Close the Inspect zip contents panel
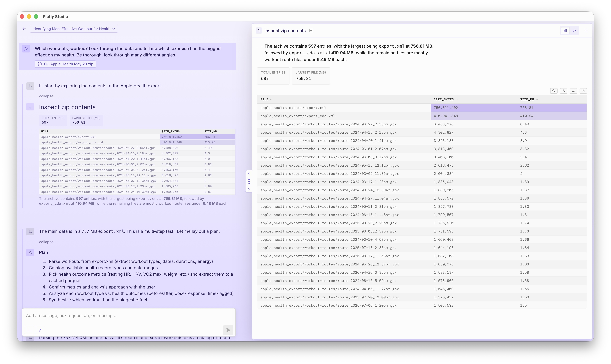This screenshot has height=364, width=611. 586,31
